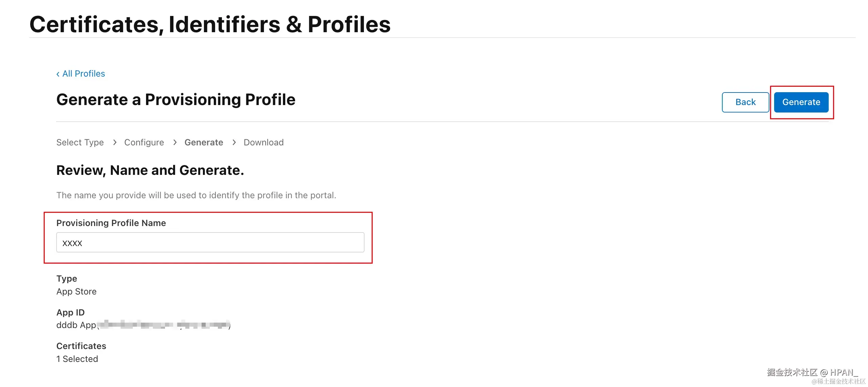Click the chevron before Download
Screen dimensions: 868x387
pos(234,142)
